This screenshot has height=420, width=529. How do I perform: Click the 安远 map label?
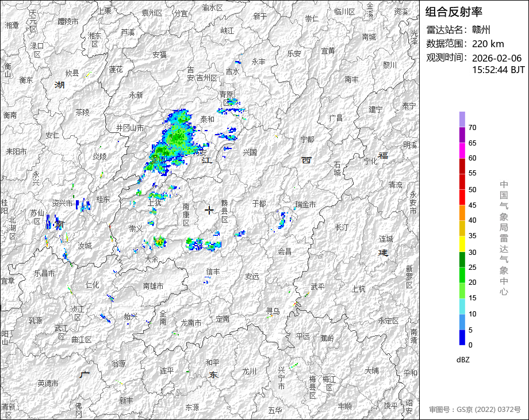(x=252, y=277)
